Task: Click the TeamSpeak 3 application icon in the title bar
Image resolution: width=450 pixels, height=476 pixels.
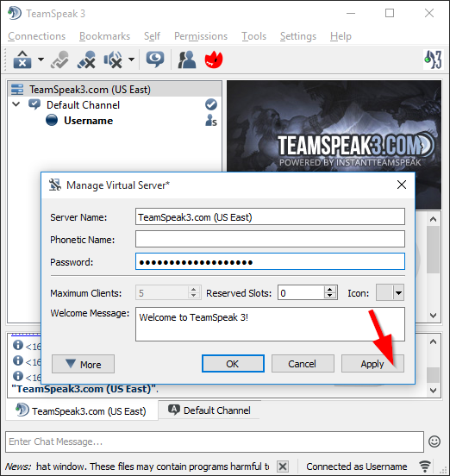Action: click(x=15, y=13)
